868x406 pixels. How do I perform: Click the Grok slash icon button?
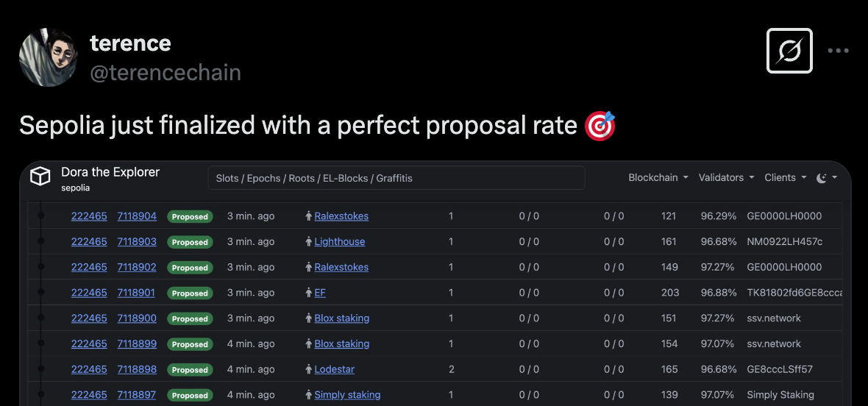[789, 51]
